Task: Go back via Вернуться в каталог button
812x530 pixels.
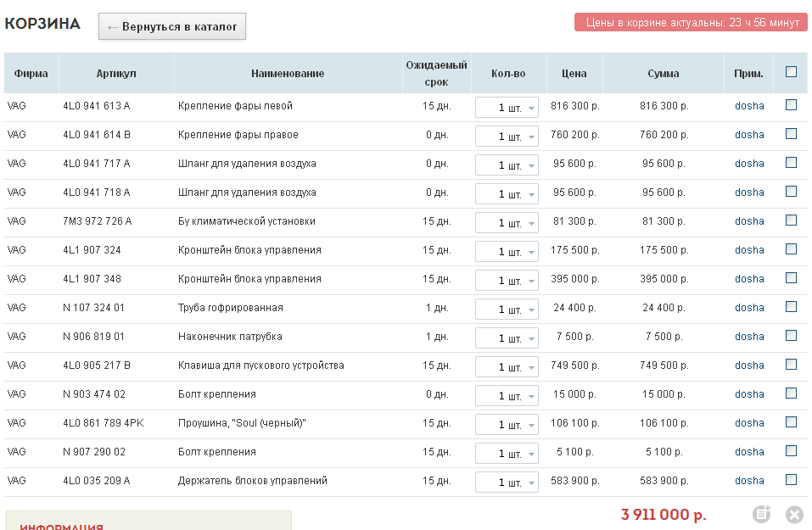Action: click(172, 26)
